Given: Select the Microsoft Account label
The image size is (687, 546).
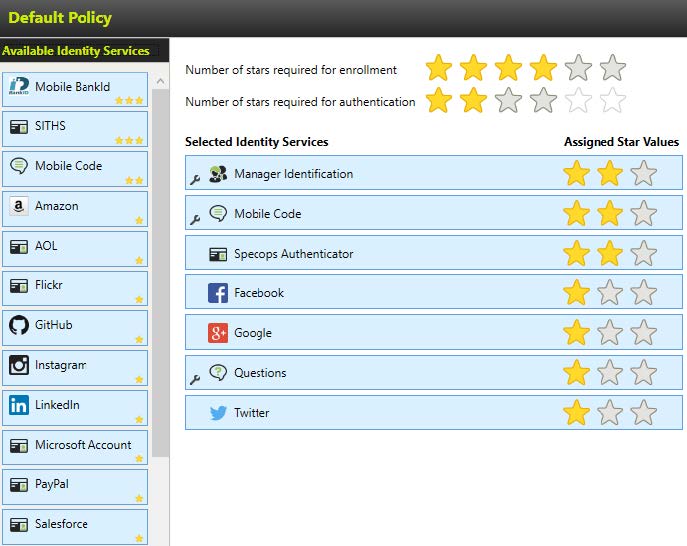Looking at the screenshot, I should [x=83, y=445].
